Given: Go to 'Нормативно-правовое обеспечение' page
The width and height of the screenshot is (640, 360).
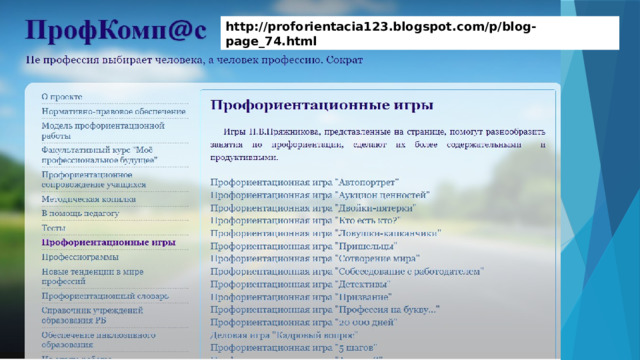Looking at the screenshot, I should 113,111.
